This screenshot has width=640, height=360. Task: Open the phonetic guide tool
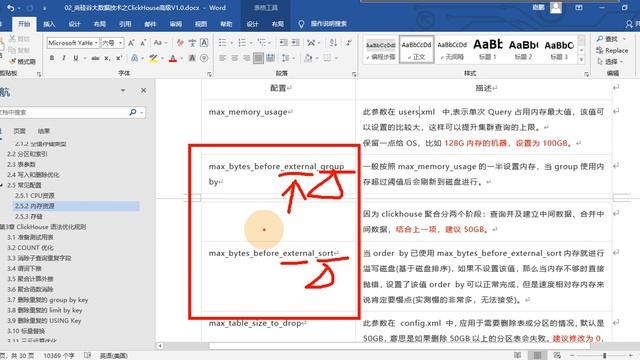pos(192,42)
